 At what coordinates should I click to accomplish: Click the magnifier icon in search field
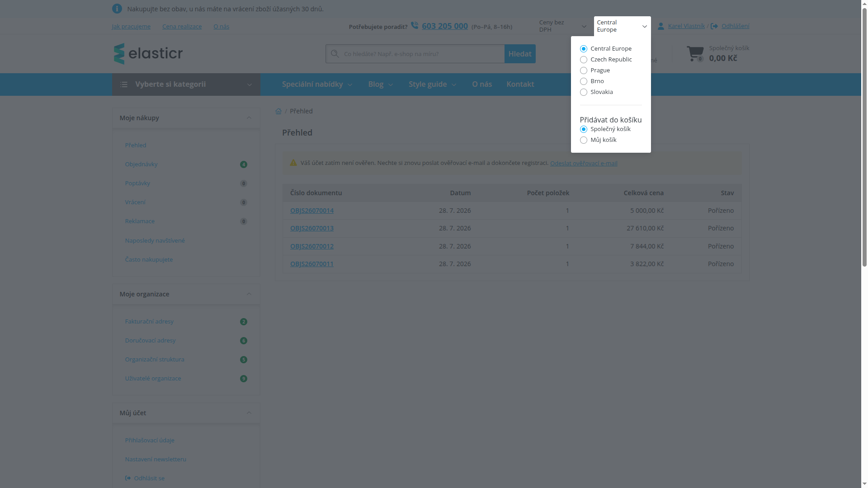[335, 54]
